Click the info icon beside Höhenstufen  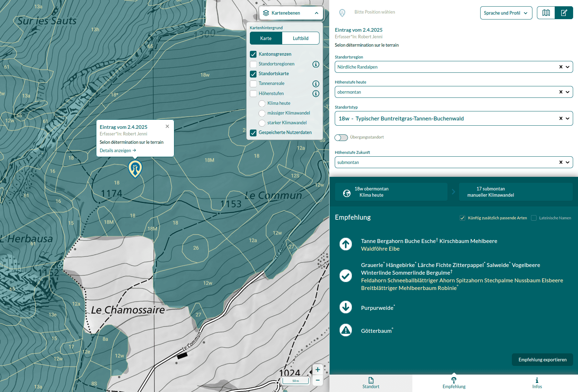pyautogui.click(x=316, y=93)
